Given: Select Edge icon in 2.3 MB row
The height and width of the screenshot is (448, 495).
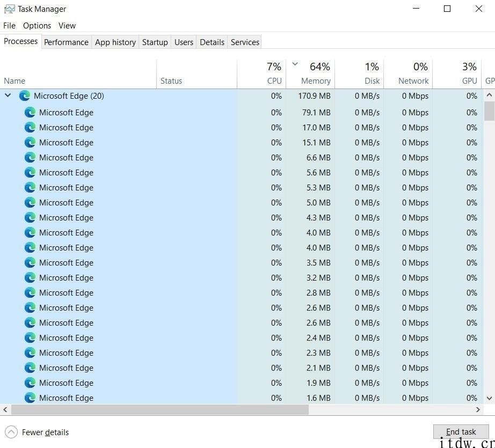Looking at the screenshot, I should click(x=30, y=352).
